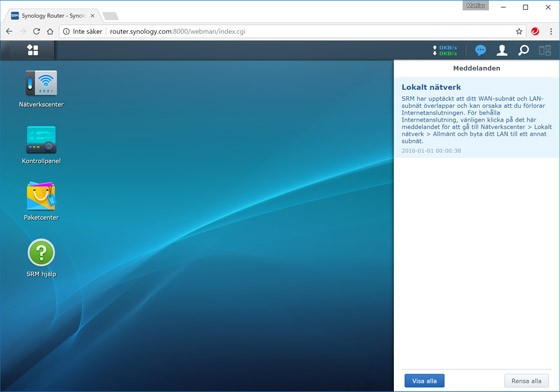Go to browser home page icon
The height and width of the screenshot is (392, 560).
(x=50, y=31)
